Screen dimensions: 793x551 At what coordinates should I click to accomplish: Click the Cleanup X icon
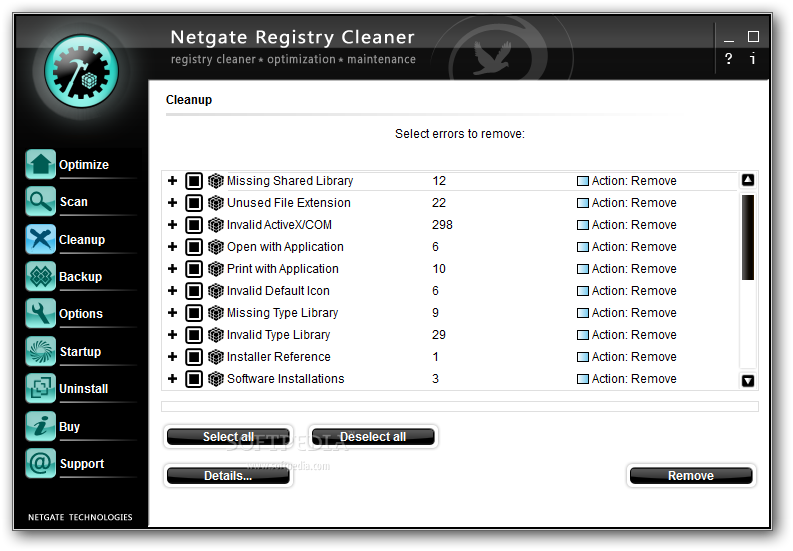click(40, 239)
